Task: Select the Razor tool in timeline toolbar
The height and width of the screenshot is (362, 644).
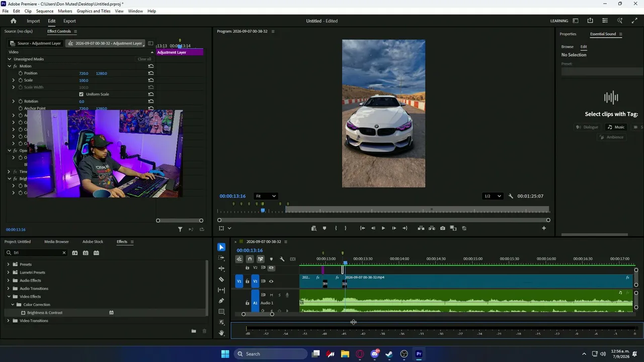Action: 221,279
